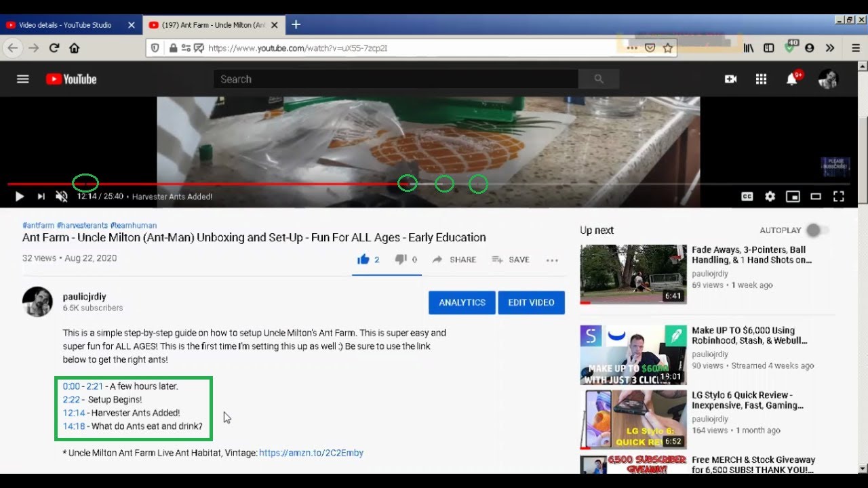
Task: Click the red video progress bar
Action: pos(207,184)
